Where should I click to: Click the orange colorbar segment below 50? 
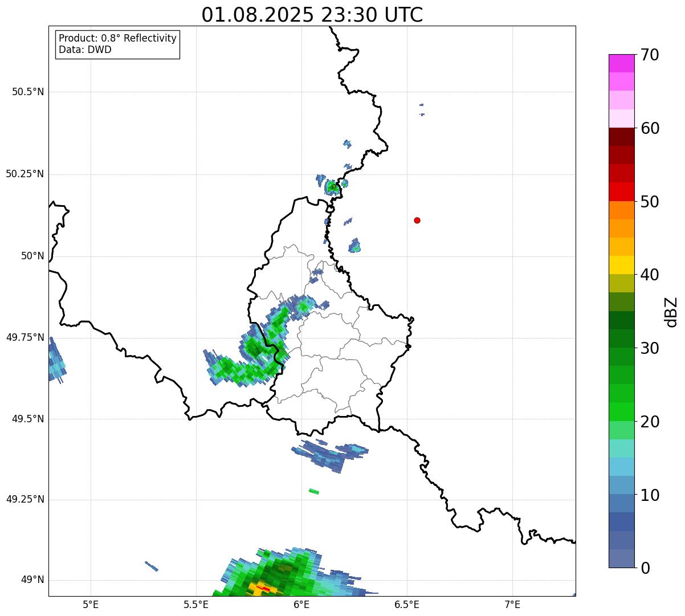[621, 210]
